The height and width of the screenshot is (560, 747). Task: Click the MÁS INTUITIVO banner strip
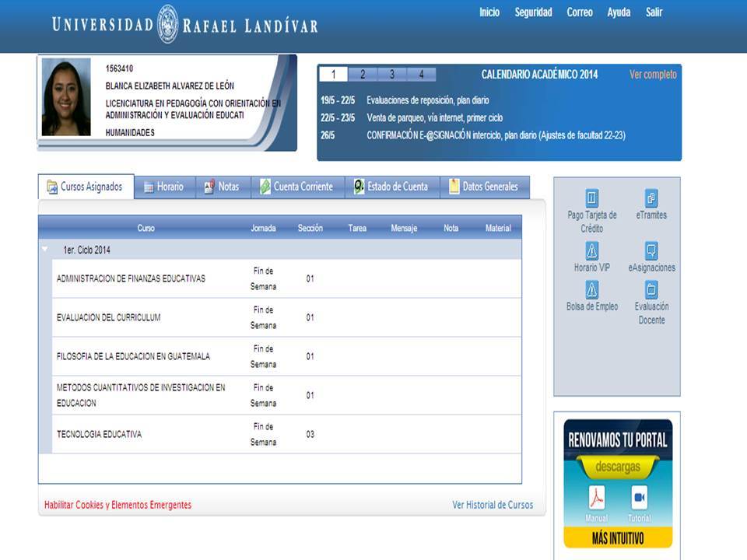(x=617, y=538)
